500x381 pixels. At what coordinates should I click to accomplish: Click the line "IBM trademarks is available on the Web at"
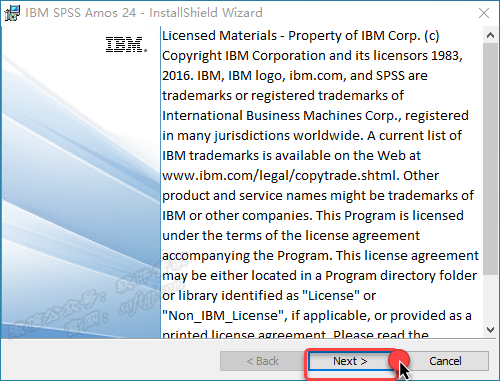point(291,156)
